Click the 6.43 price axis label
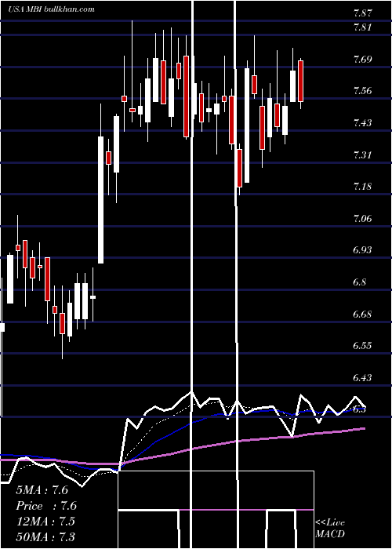This screenshot has width=392, height=549. click(x=362, y=378)
